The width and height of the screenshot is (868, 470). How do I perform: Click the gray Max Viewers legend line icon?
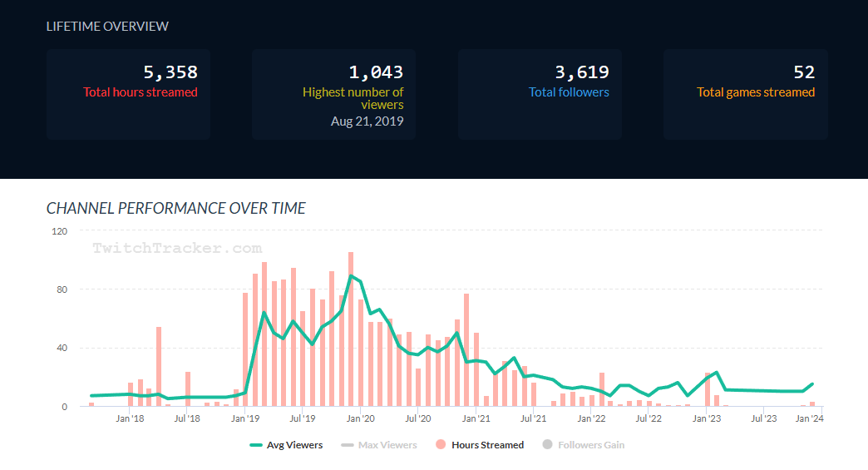347,445
